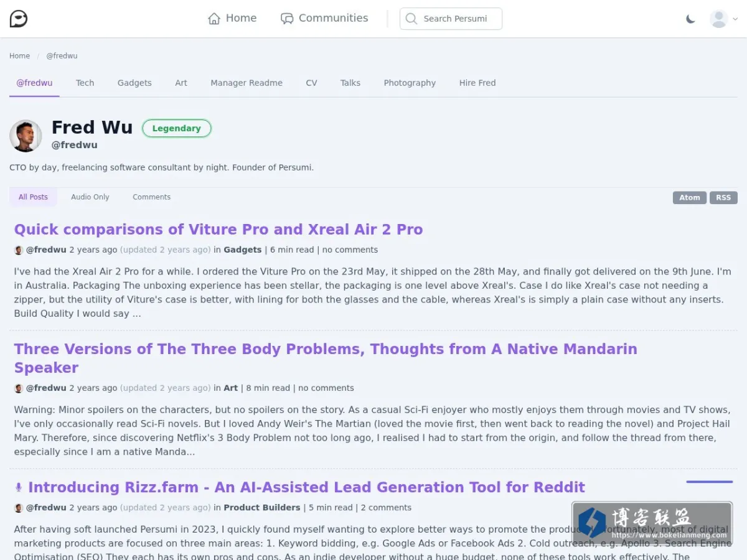Open the CV tab
Viewport: 747px width, 560px height.
311,83
